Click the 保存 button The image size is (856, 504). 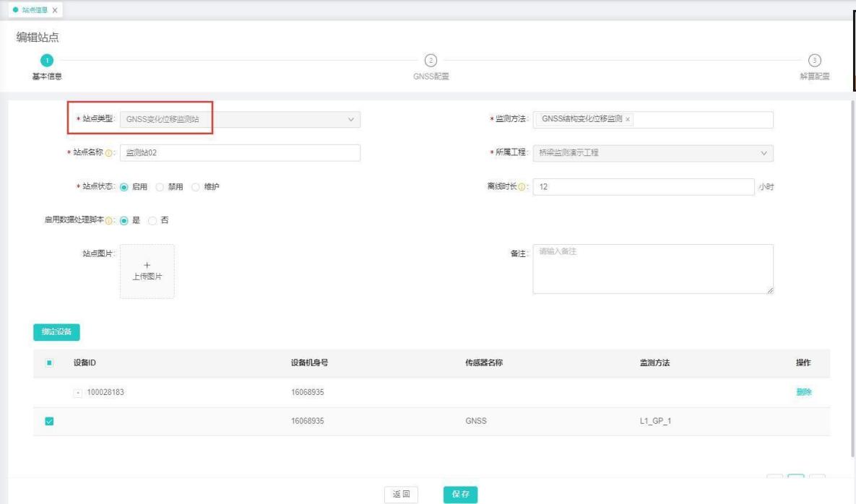[460, 495]
